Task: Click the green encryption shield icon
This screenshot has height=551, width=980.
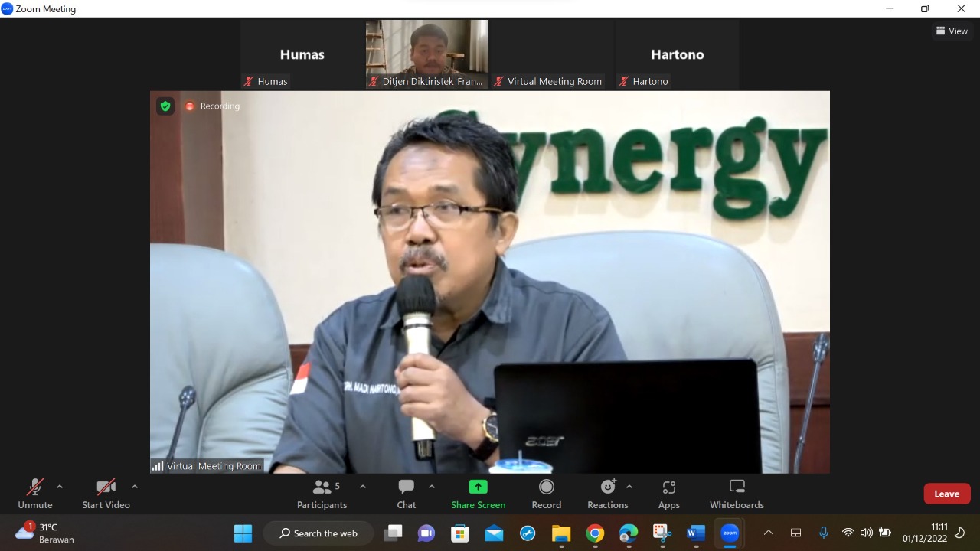Action: [x=165, y=106]
